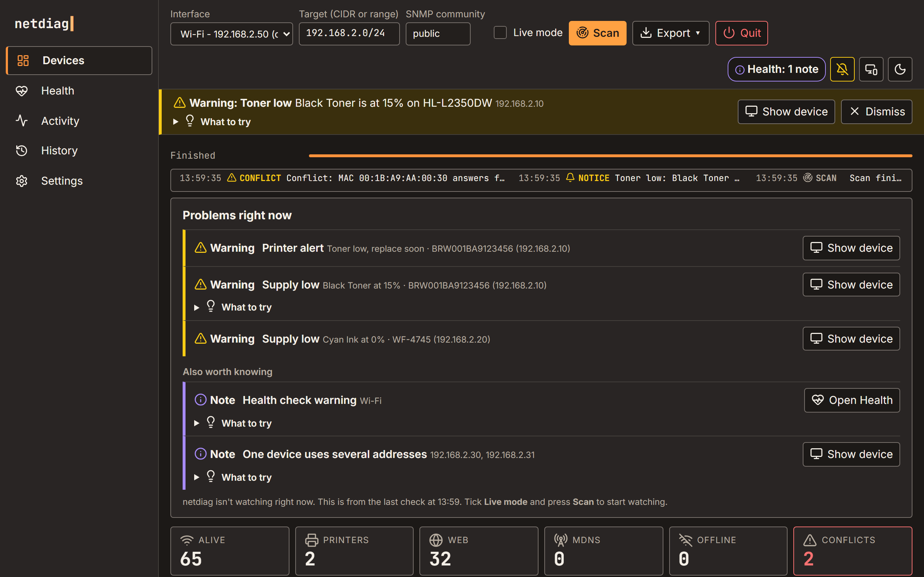The image size is (924, 577).
Task: Open the Export dropdown menu
Action: tap(671, 33)
